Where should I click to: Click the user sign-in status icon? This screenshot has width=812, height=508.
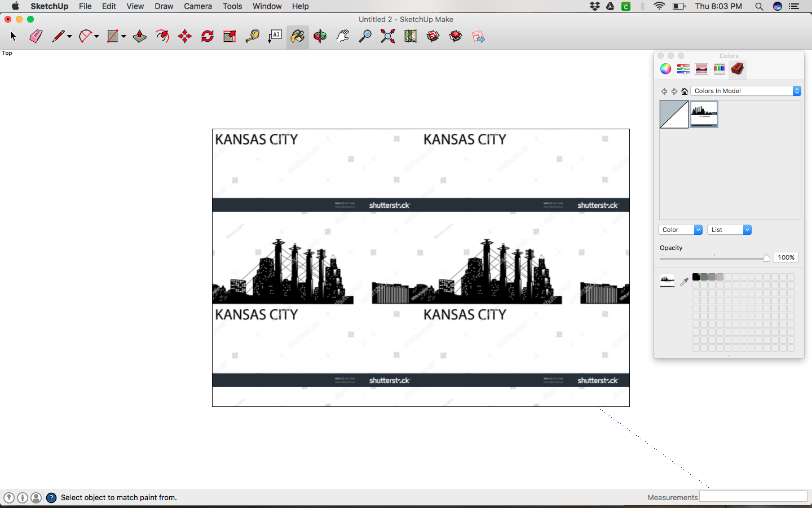pos(36,497)
